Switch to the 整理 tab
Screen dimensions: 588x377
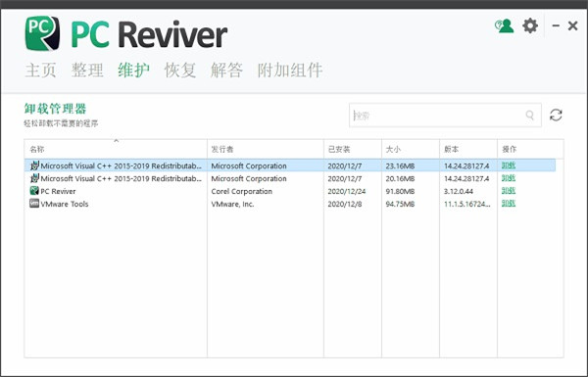point(87,71)
